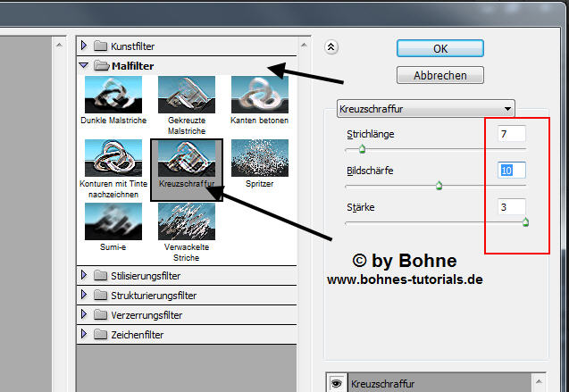Image resolution: width=569 pixels, height=392 pixels.
Task: Expand the Verzerrungsfilter folder
Action: 85,315
